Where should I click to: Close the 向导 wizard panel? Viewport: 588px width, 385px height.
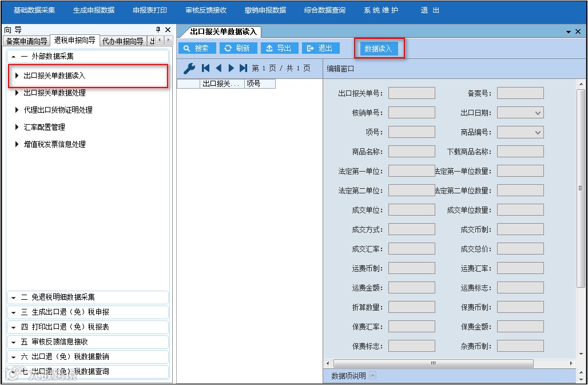168,30
